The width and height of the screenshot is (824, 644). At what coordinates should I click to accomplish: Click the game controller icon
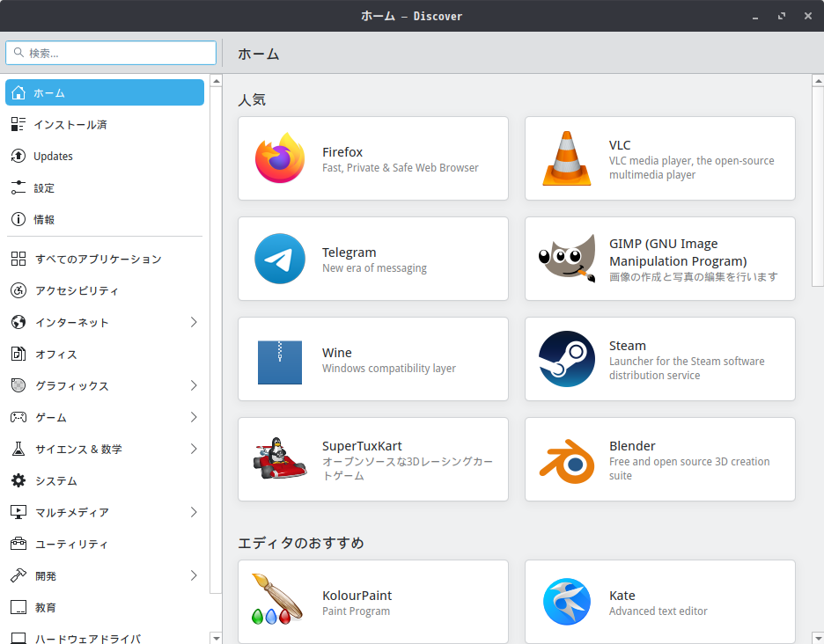(x=18, y=417)
